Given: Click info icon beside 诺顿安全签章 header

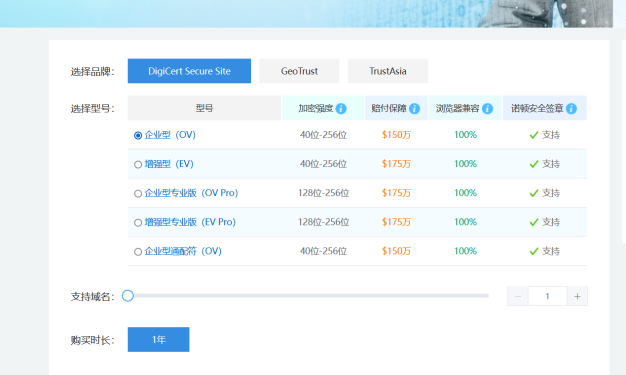Looking at the screenshot, I should pyautogui.click(x=571, y=108).
